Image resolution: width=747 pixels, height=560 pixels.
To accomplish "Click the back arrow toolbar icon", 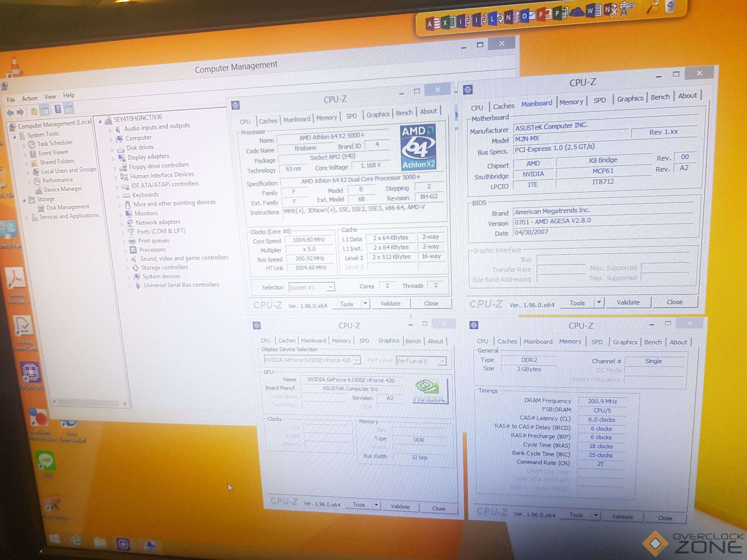I will 10,112.
